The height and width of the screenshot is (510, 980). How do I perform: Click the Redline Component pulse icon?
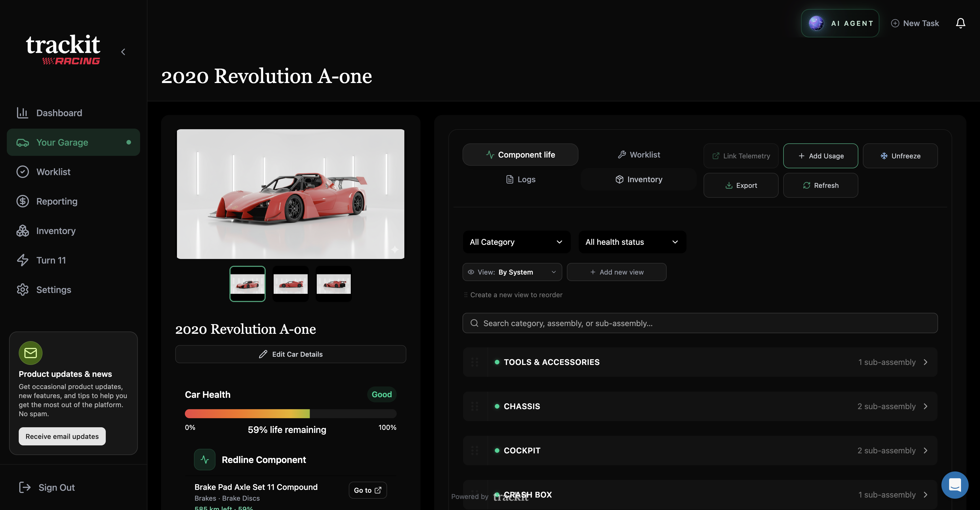pyautogui.click(x=205, y=460)
